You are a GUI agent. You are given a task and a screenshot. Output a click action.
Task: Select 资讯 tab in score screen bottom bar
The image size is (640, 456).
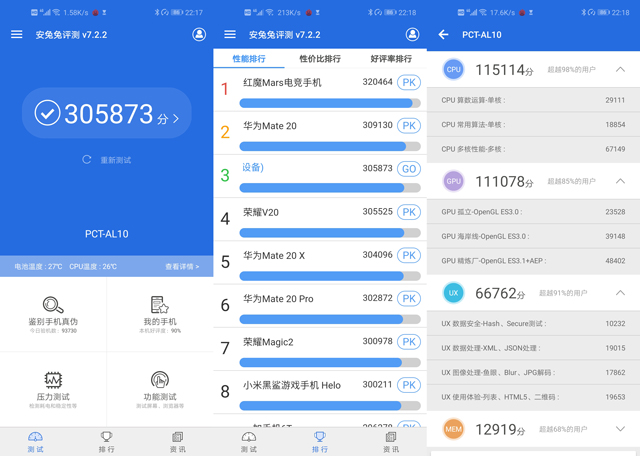tap(178, 442)
